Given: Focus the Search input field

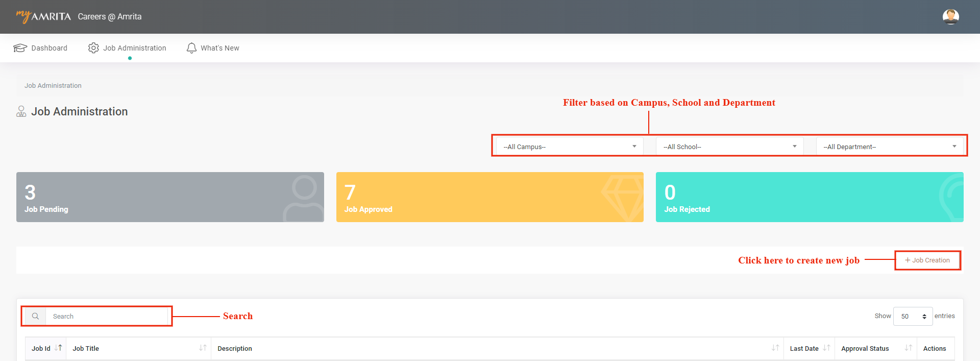Looking at the screenshot, I should point(107,317).
